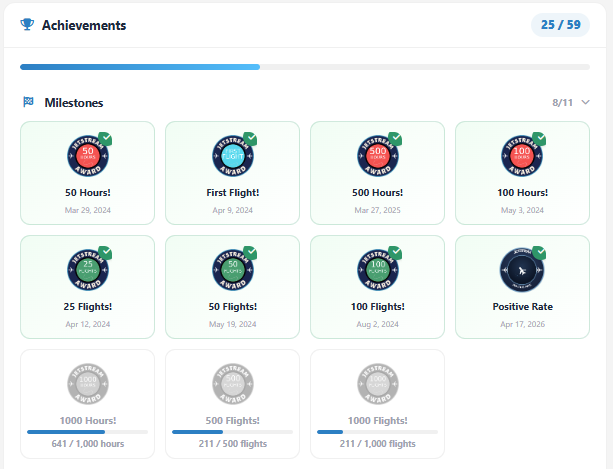Click the "500 Hours!" title text

[378, 193]
